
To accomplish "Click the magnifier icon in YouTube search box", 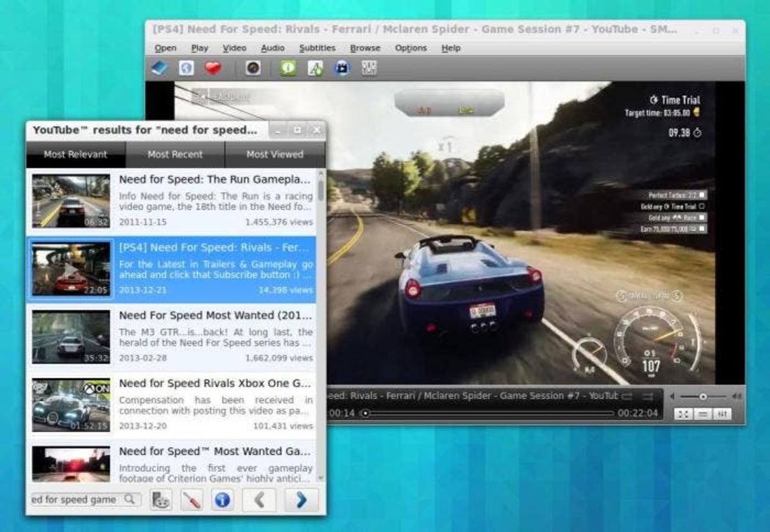I will click(130, 499).
